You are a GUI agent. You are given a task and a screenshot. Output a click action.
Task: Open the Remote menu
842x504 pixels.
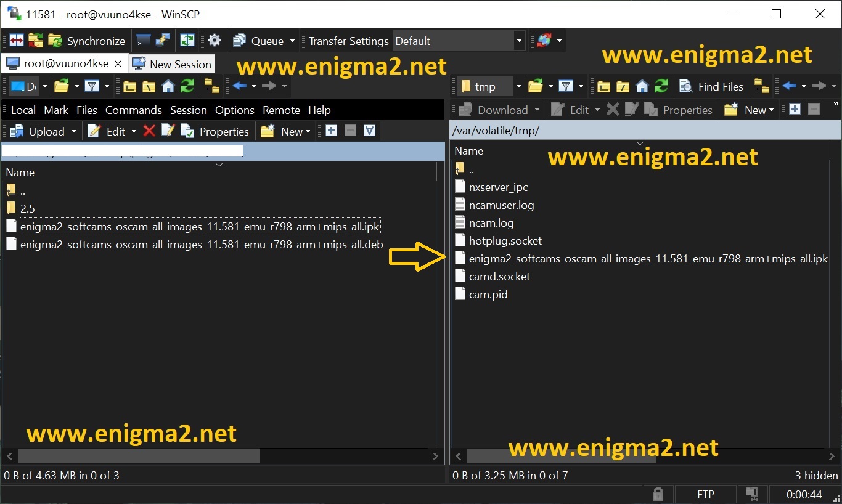pos(282,110)
